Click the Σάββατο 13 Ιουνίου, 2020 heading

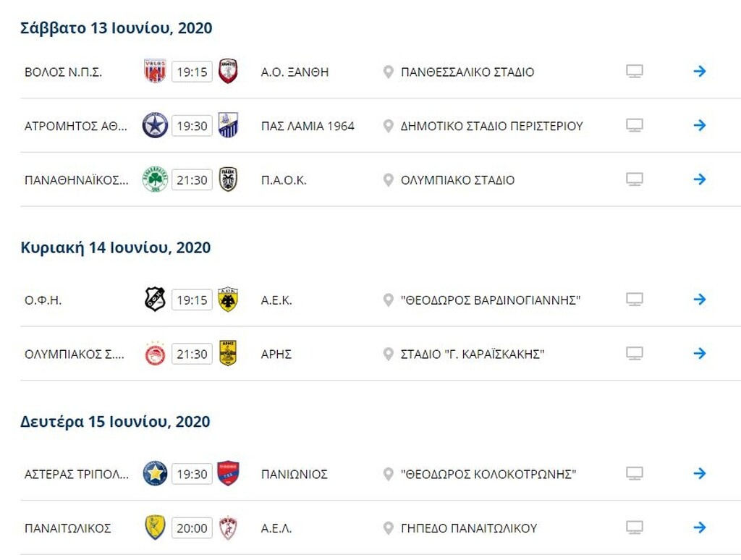coord(116,28)
